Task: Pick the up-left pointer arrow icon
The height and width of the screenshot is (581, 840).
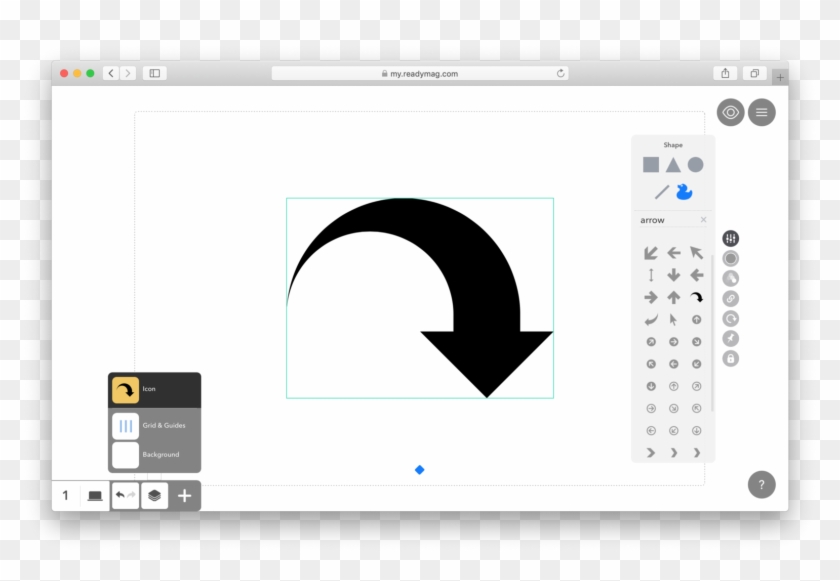Action: tap(696, 253)
